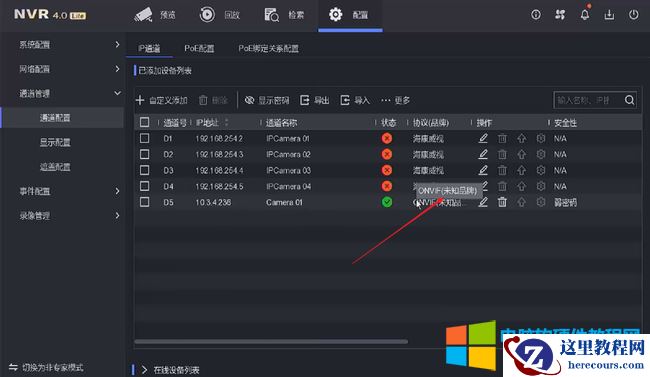Viewport: 650px width, 377px height.
Task: Toggle the select-all header checkbox
Action: 144,122
